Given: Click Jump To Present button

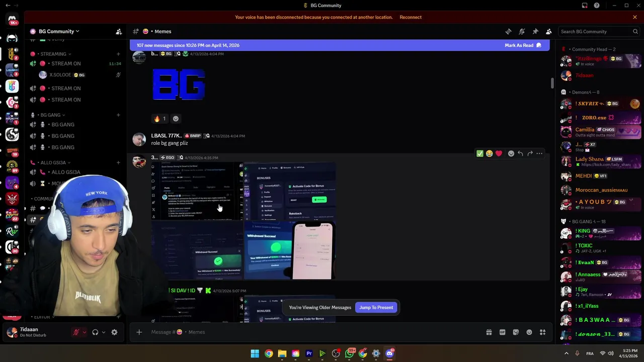Looking at the screenshot, I should click(376, 307).
